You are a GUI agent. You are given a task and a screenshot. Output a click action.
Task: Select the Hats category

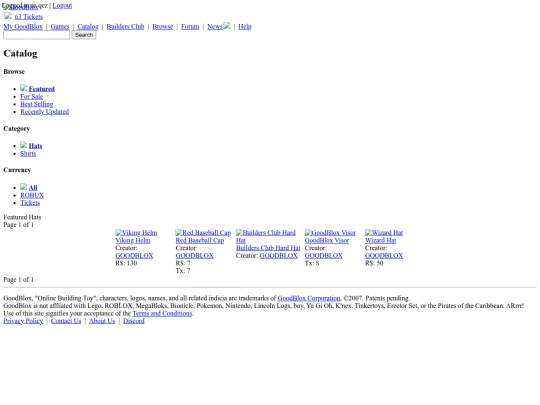pos(35,146)
